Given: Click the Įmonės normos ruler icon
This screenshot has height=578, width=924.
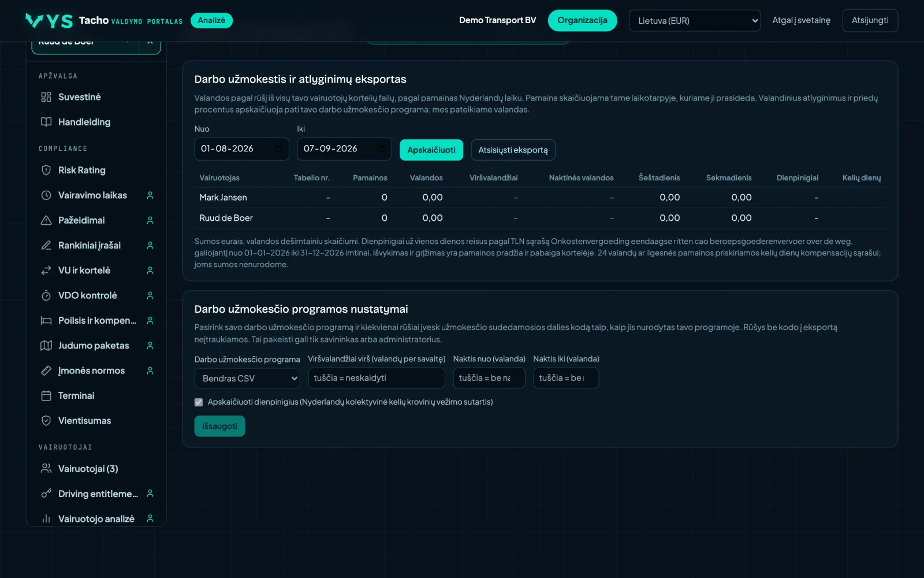Looking at the screenshot, I should click(x=46, y=370).
